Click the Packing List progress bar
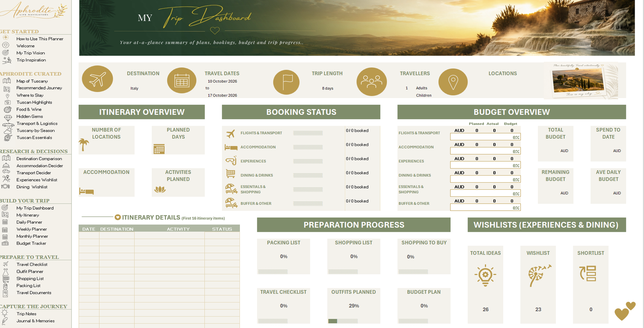Screen dimensions: 644x328 coord(273,272)
